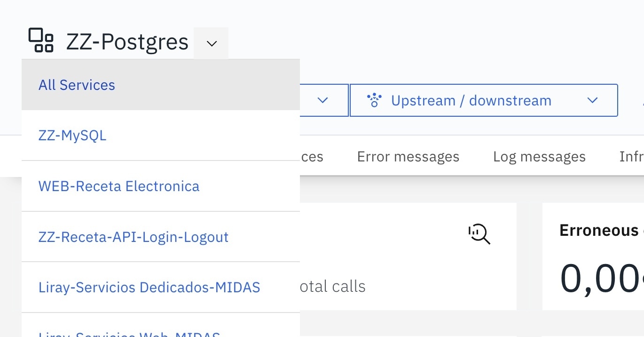Open the Log messages tab
The height and width of the screenshot is (337, 644).
539,157
